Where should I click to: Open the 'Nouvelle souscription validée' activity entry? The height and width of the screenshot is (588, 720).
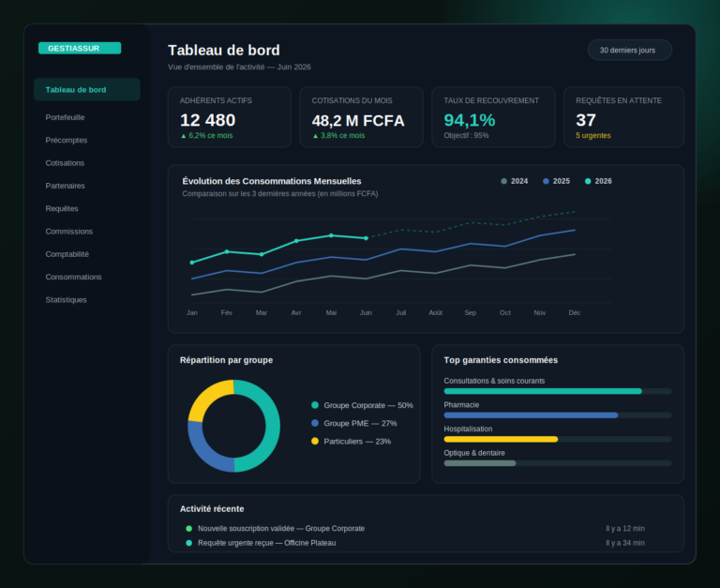[414, 529]
